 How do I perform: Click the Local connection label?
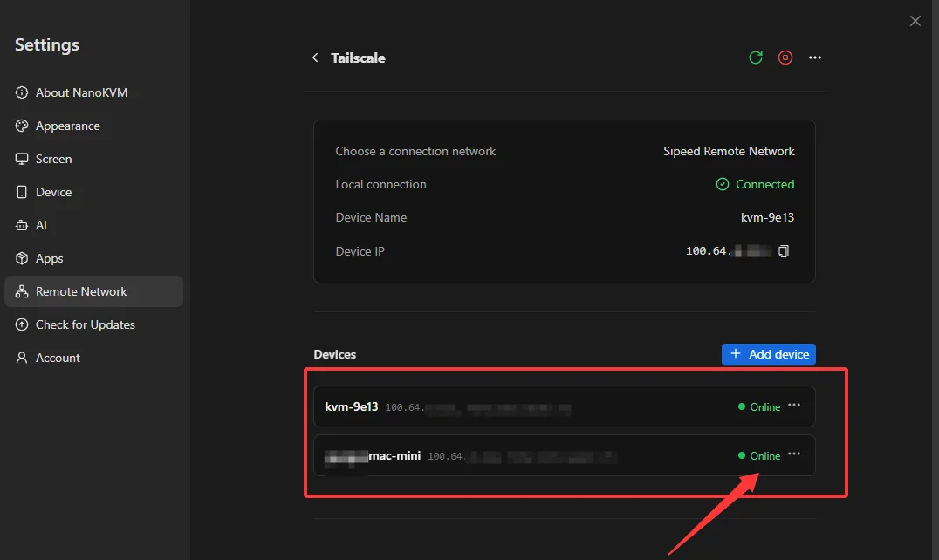380,184
